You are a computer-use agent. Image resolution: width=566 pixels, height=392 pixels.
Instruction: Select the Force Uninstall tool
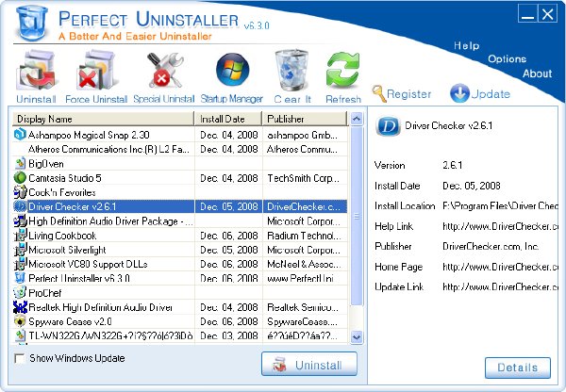(96, 71)
